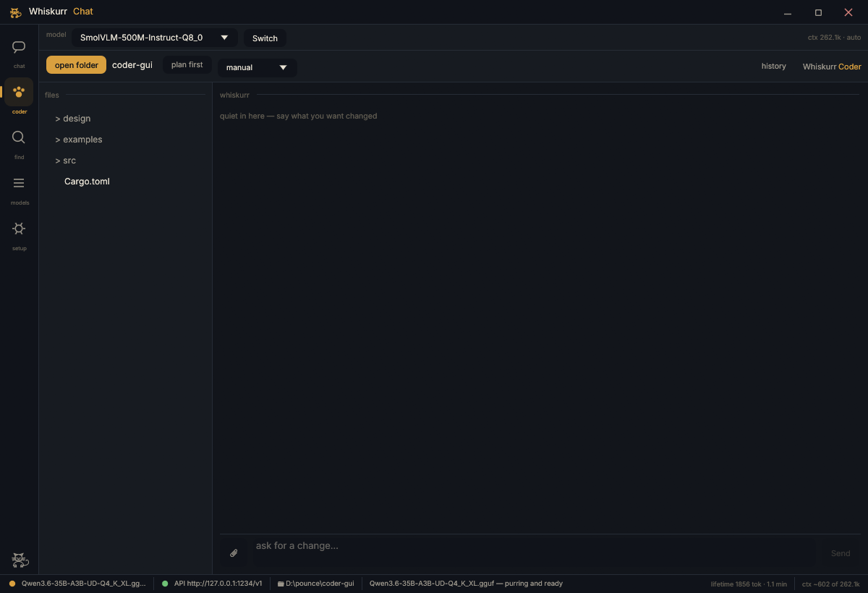Expand the examples folder

[79, 140]
